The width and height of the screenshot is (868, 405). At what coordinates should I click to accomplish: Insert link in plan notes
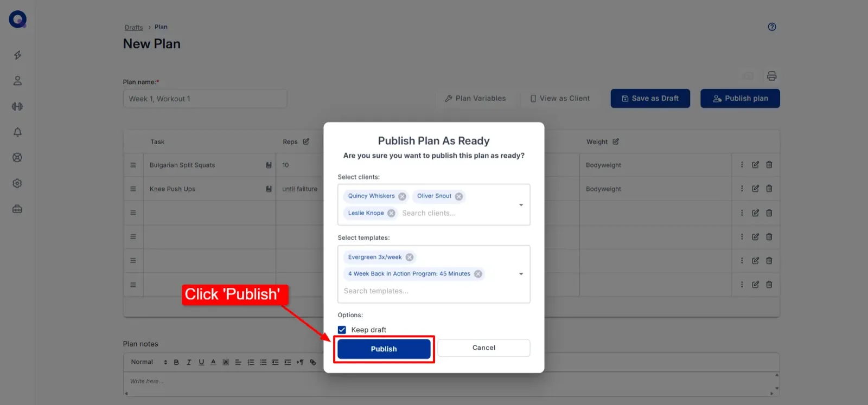[312, 362]
